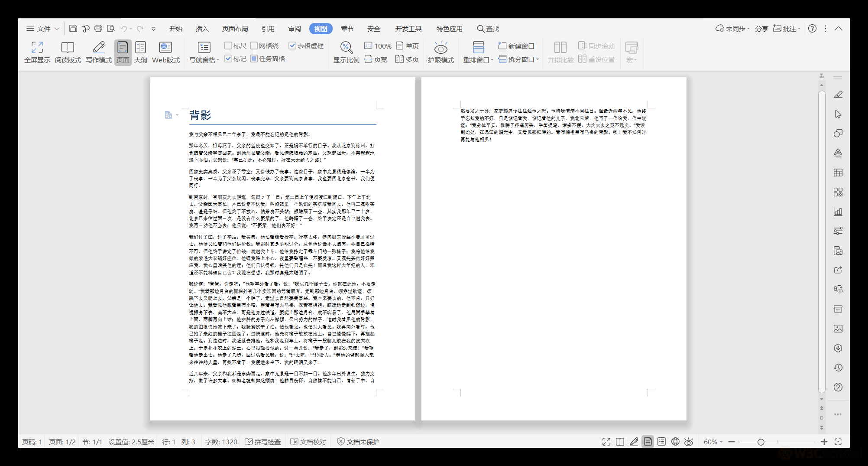
Task: Click the outline view icon in status bar
Action: (x=661, y=442)
